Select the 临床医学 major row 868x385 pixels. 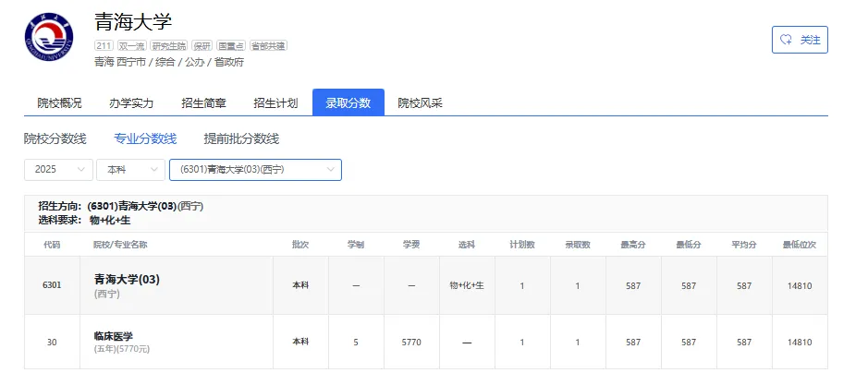426,342
